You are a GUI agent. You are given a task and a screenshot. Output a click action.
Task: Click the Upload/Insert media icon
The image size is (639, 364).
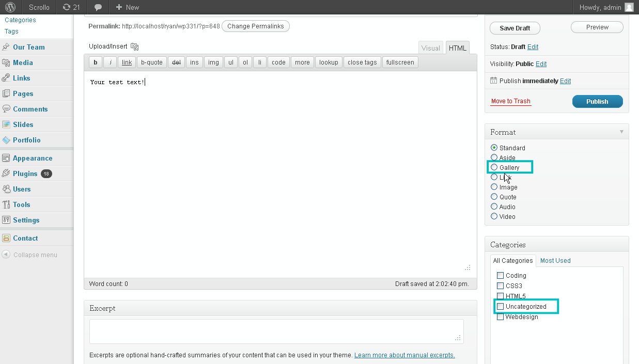pos(135,46)
